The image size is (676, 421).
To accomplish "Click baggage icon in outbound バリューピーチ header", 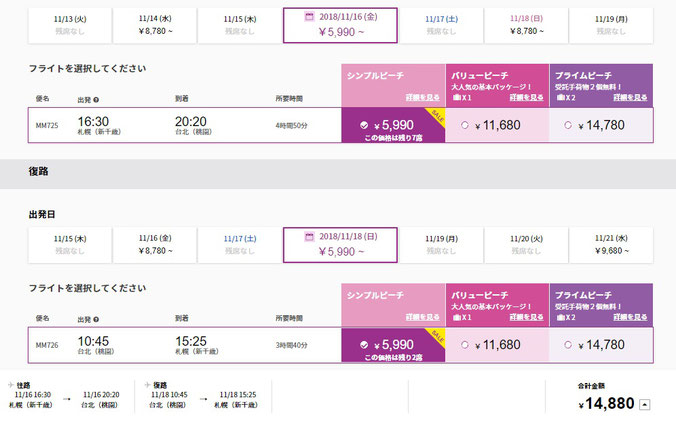I will 457,97.
